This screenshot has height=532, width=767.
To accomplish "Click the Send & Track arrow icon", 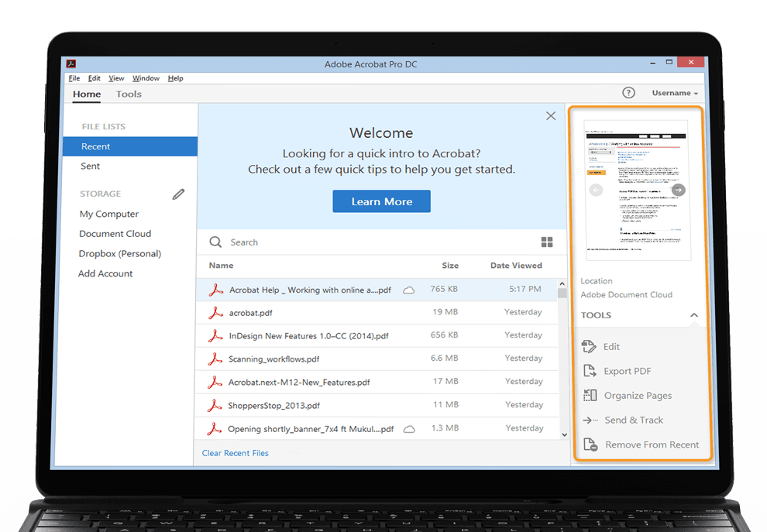I will click(x=590, y=420).
